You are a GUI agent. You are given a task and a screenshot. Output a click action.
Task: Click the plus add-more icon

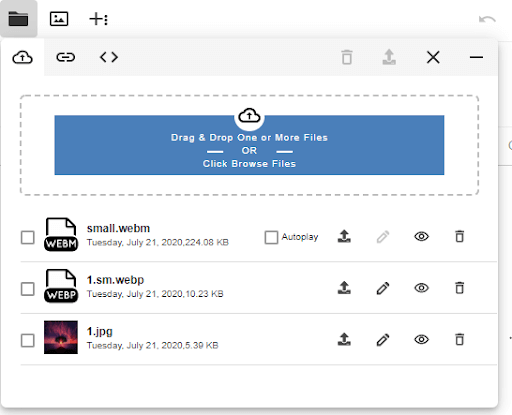[x=99, y=19]
